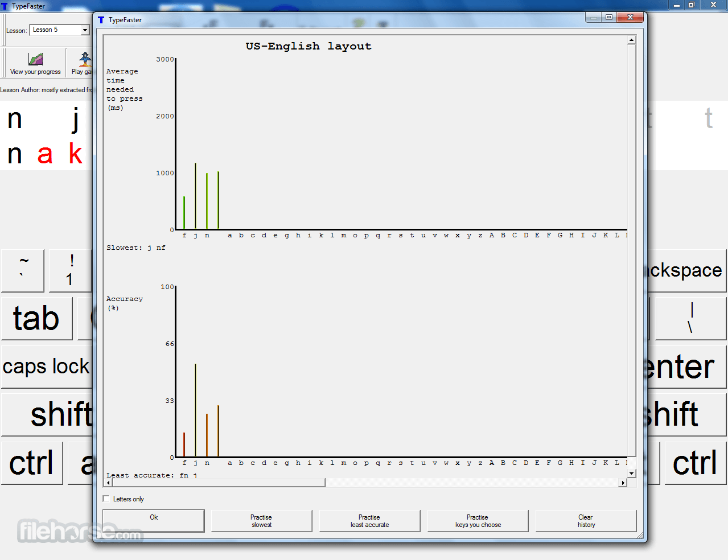Click the Lesson Author text line
Image resolution: width=728 pixels, height=560 pixels.
46,90
